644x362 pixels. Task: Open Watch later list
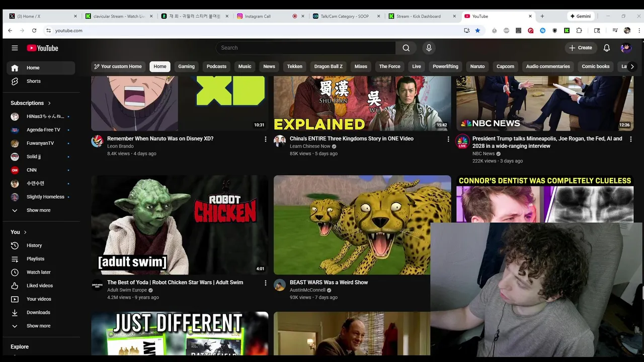(x=41, y=272)
